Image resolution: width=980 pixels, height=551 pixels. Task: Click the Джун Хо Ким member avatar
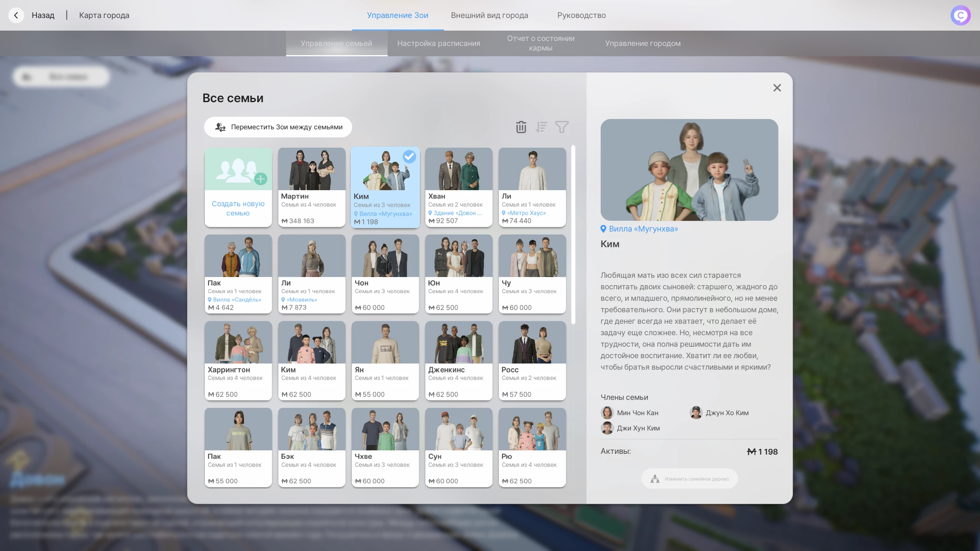click(696, 413)
